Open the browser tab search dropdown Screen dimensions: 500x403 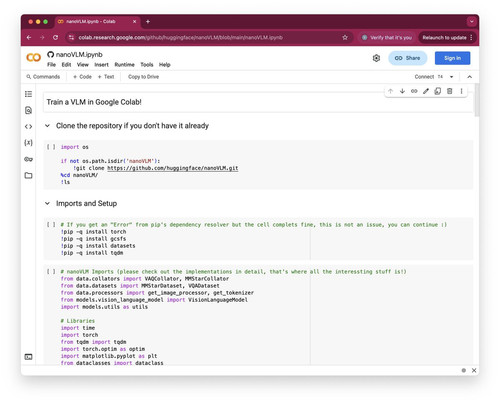pos(472,22)
